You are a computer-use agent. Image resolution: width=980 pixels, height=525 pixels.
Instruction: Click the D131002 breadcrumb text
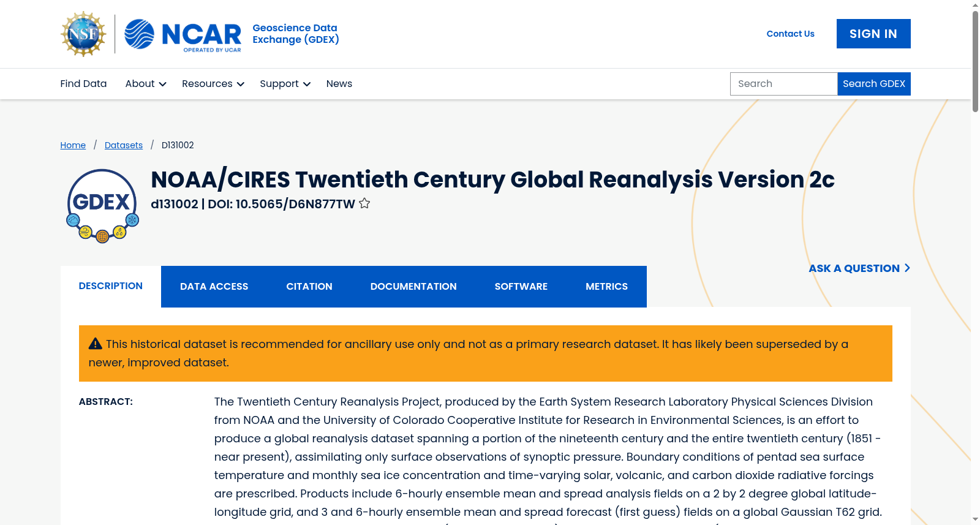coord(178,145)
